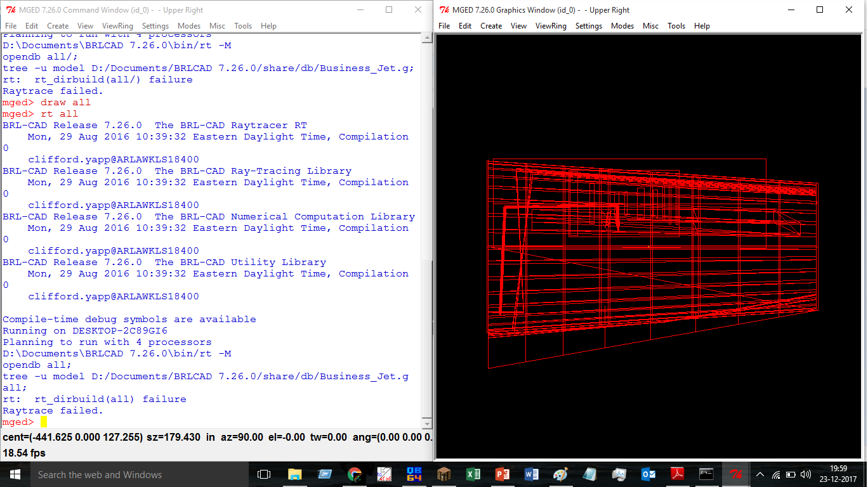Open Task View from taskbar
Viewport: 868px width, 487px height.
(x=264, y=474)
